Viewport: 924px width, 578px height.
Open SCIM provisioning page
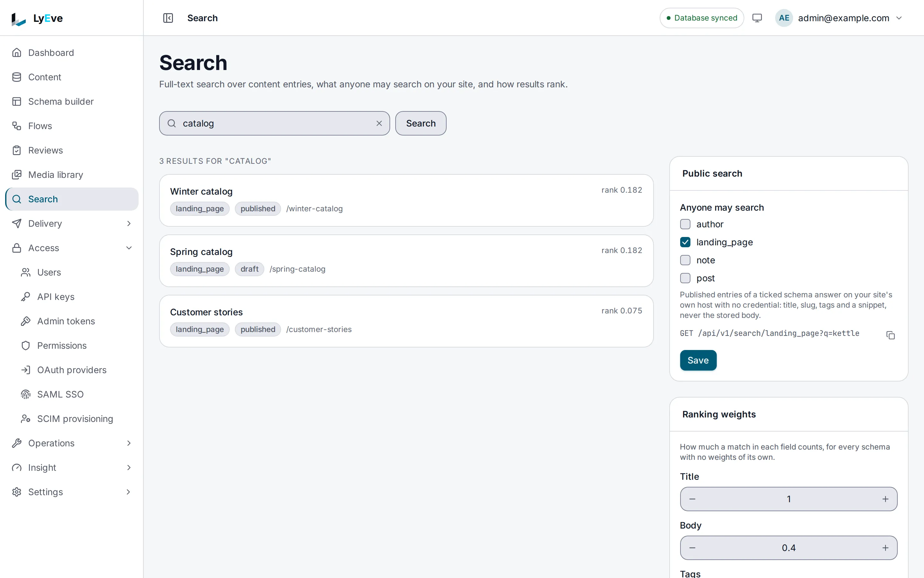(x=76, y=419)
